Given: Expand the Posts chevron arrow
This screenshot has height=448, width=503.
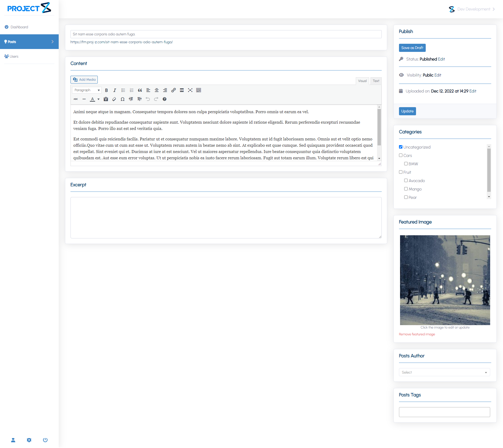Looking at the screenshot, I should [52, 42].
